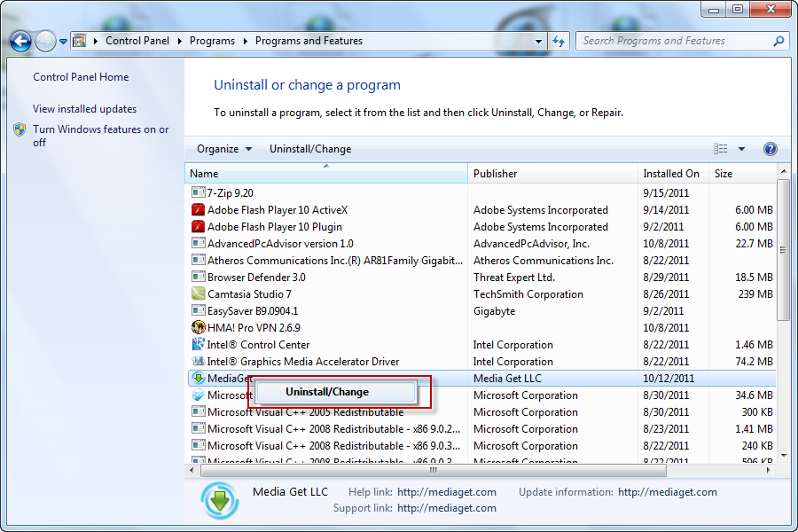Select AdvancedPcAdvisor version 1.0
The height and width of the screenshot is (532, 798).
pyautogui.click(x=280, y=243)
